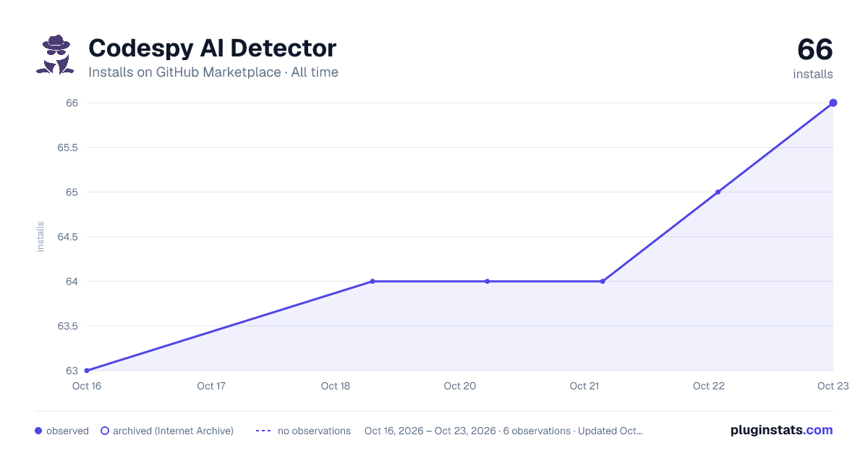Click the Oct 16 x-axis label
The height and width of the screenshot is (456, 868).
pos(87,386)
